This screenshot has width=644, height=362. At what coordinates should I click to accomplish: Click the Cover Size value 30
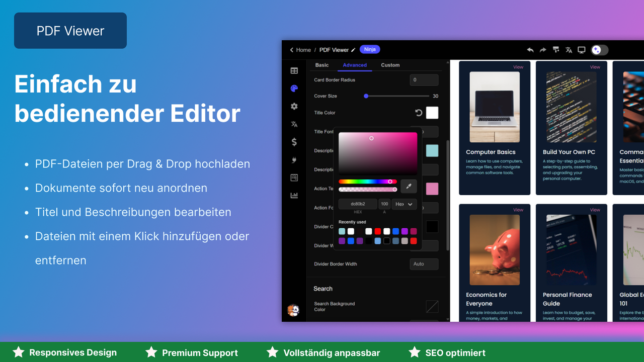click(435, 96)
